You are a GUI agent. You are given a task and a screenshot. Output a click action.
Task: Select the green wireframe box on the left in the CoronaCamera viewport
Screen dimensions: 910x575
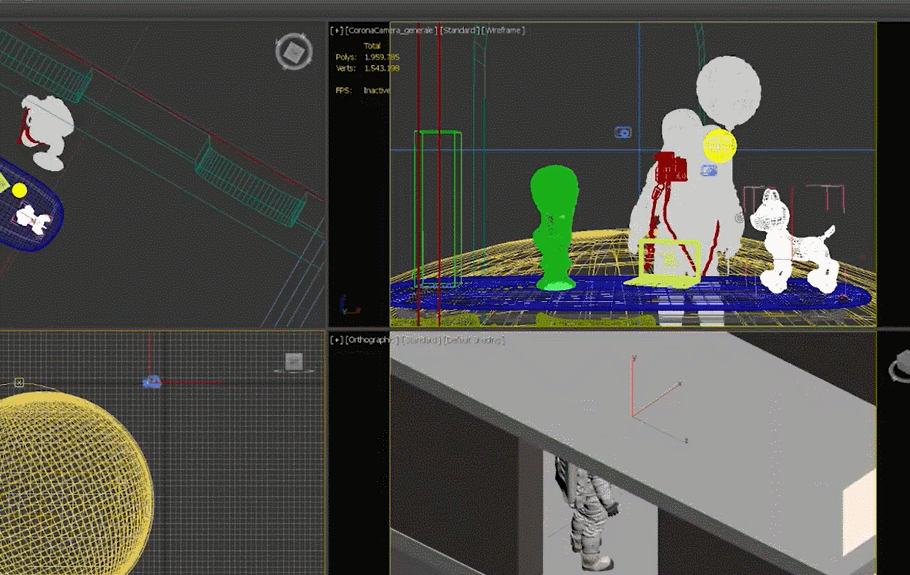pos(438,209)
